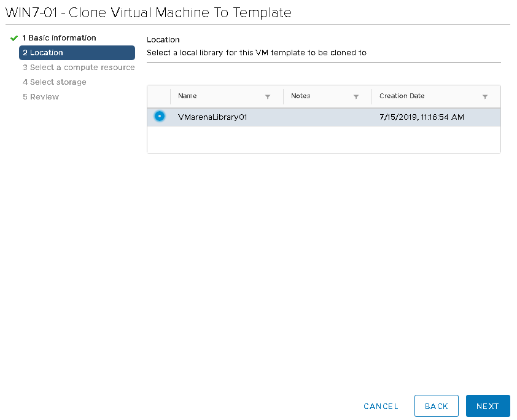Select the VMarenaLibrary01 radio button
517x420 pixels.
pyautogui.click(x=160, y=117)
